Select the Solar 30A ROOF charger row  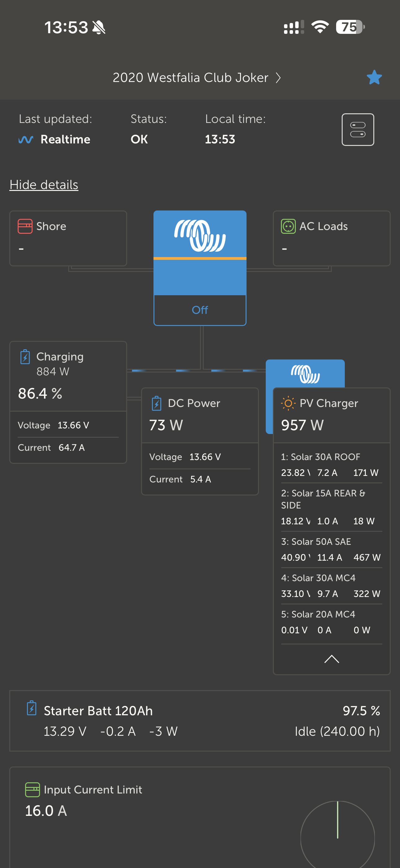pyautogui.click(x=331, y=465)
